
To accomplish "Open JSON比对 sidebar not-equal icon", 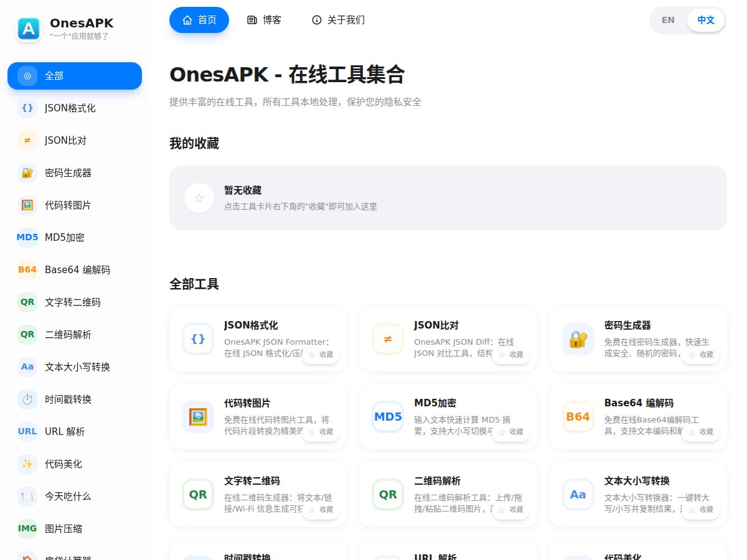I will (27, 141).
